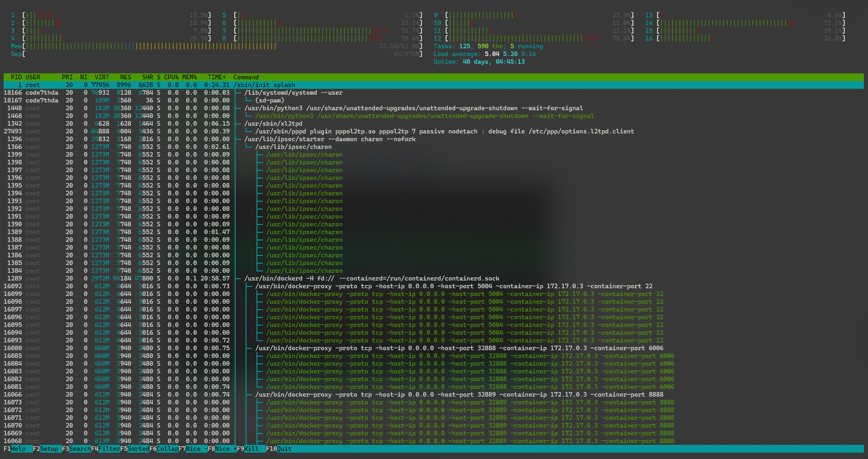This screenshot has width=868, height=459.
Task: Click the CPU 12 usage meter
Action: click(x=534, y=38)
